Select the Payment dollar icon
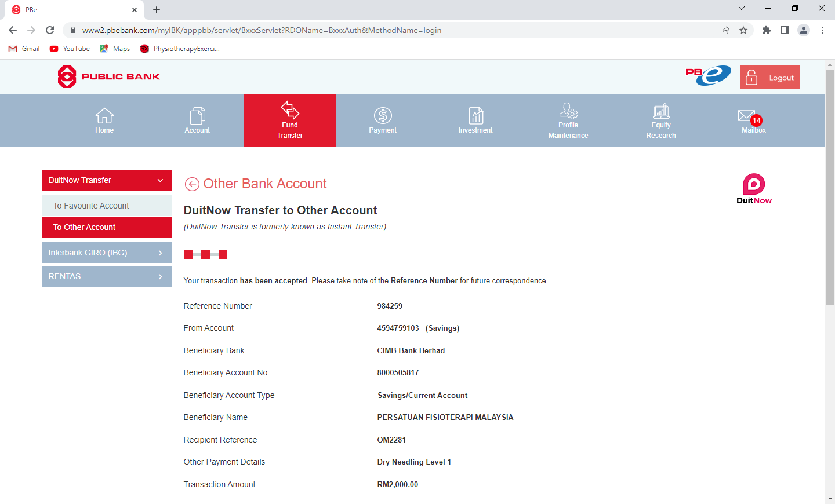Viewport: 835px width, 504px height. pyautogui.click(x=383, y=116)
